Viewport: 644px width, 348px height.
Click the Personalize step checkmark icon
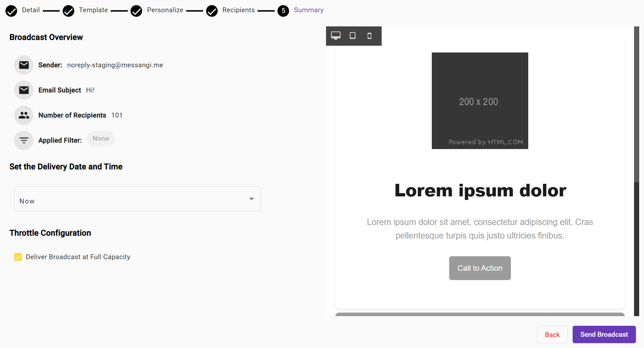[136, 11]
